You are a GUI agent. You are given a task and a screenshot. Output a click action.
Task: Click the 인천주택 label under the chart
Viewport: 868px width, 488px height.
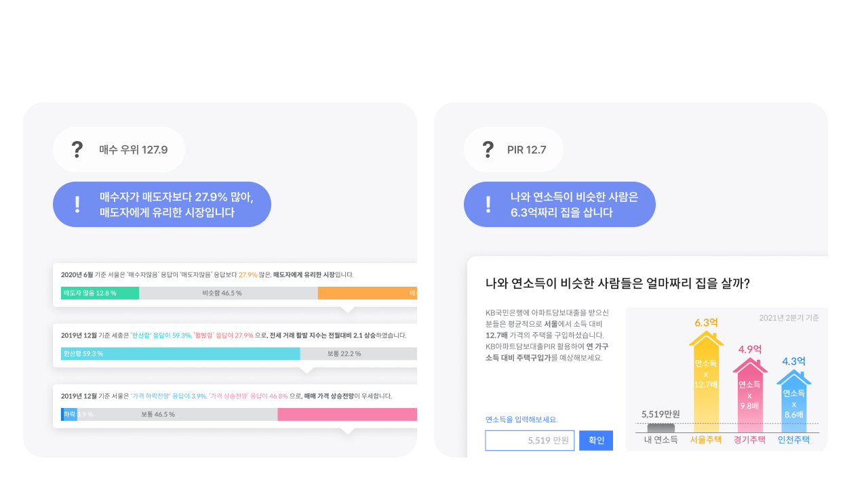pos(794,440)
